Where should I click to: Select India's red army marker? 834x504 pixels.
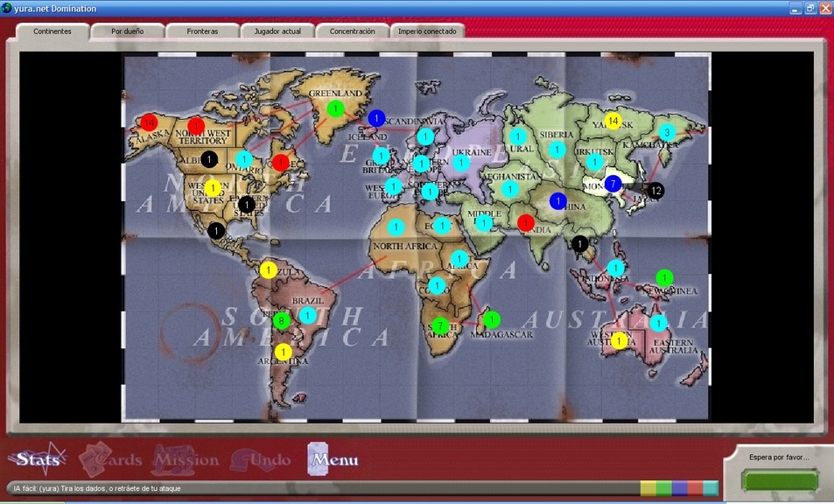[525, 222]
